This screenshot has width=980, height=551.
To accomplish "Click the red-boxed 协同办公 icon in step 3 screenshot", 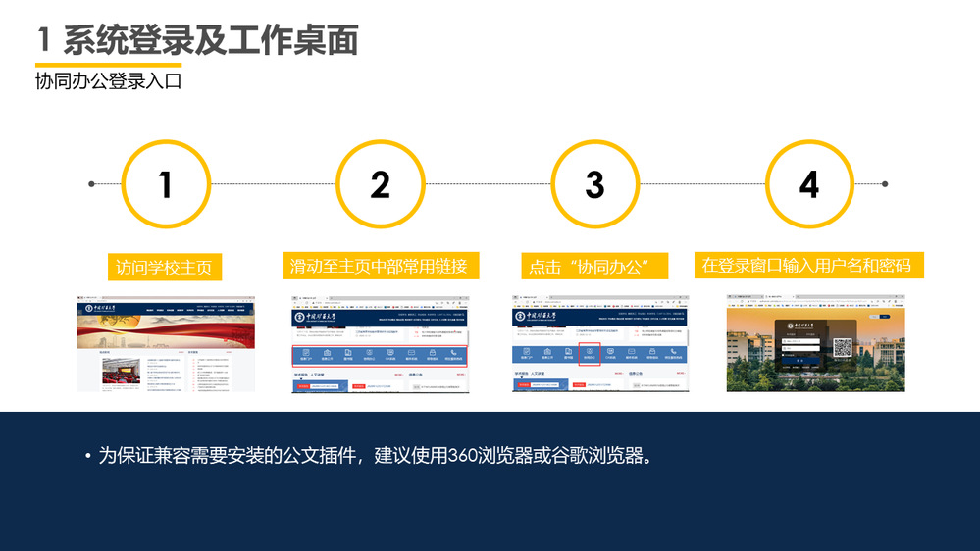I will tap(589, 353).
